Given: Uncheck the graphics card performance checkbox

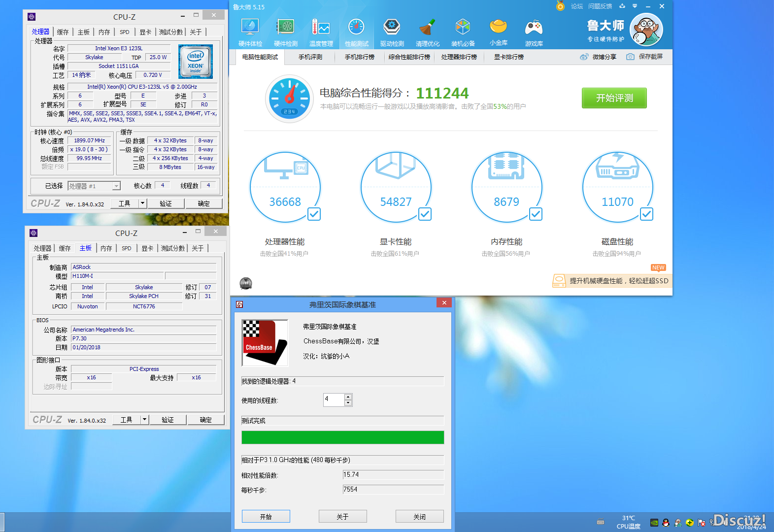Looking at the screenshot, I should [425, 214].
